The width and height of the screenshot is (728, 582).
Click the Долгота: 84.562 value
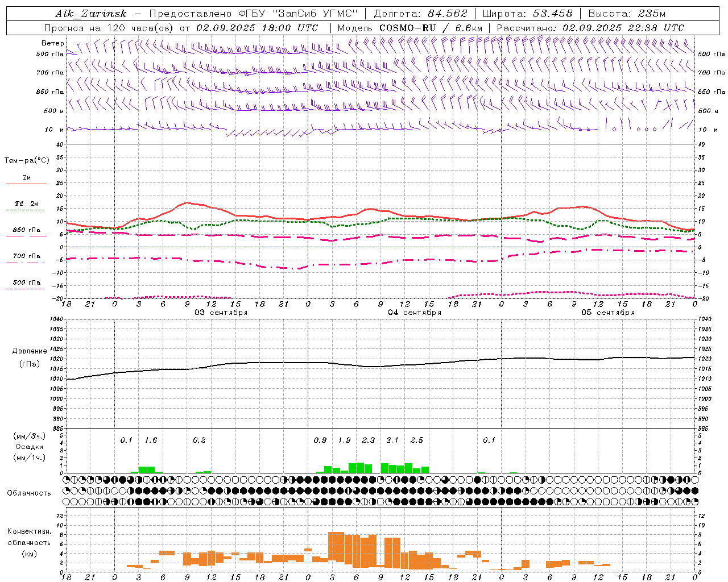(421, 14)
